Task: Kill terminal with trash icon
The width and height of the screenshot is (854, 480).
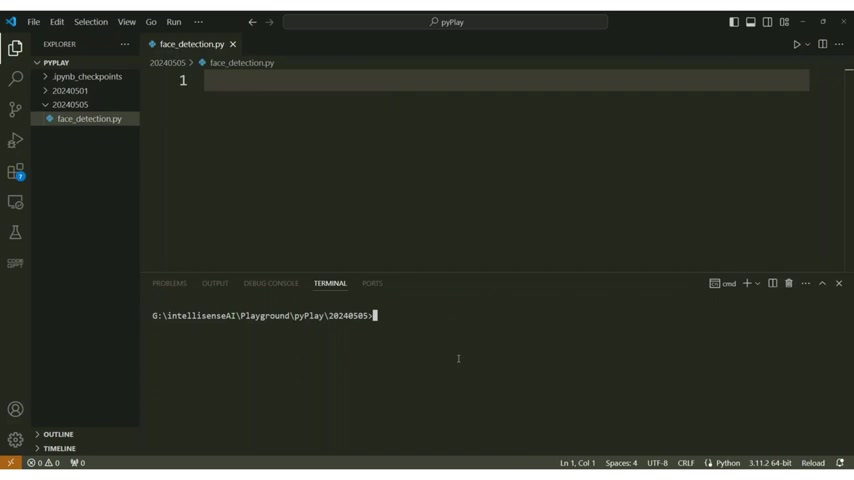Action: coord(789,283)
